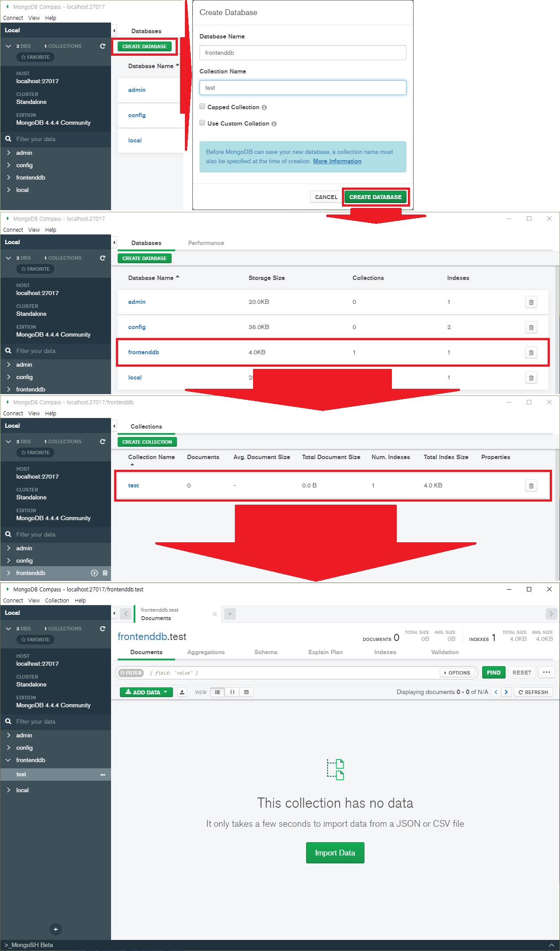
Task: Switch to list view of documents
Action: point(218,692)
